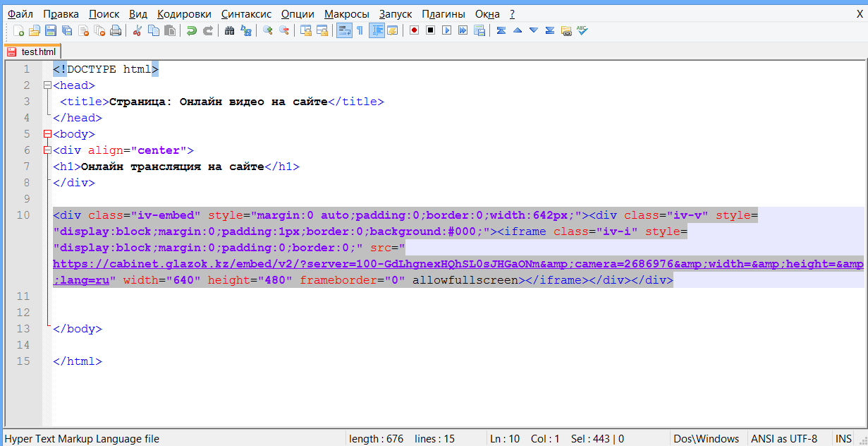Viewport: 868px width, 446px height.
Task: Collapse the body tag fold marker
Action: point(47,134)
